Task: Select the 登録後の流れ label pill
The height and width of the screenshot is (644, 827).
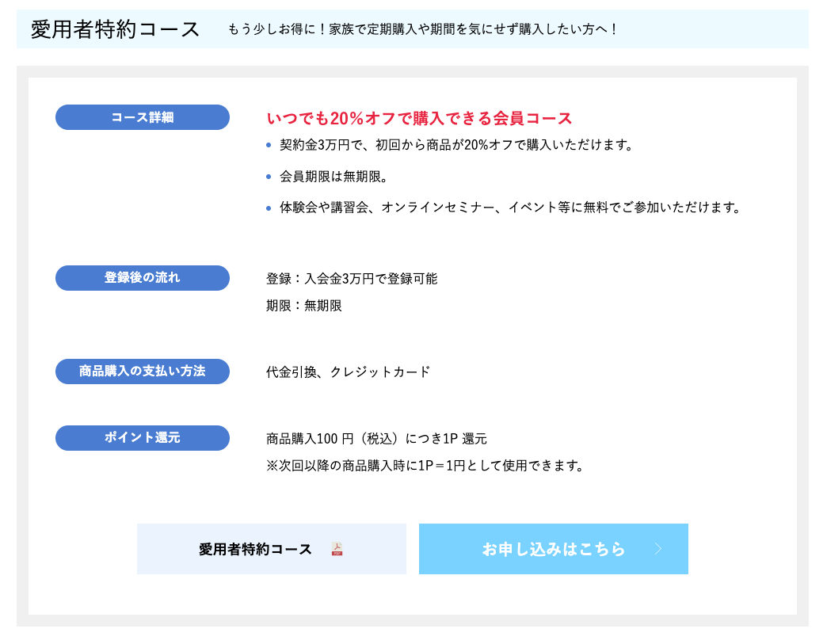Action: point(143,278)
